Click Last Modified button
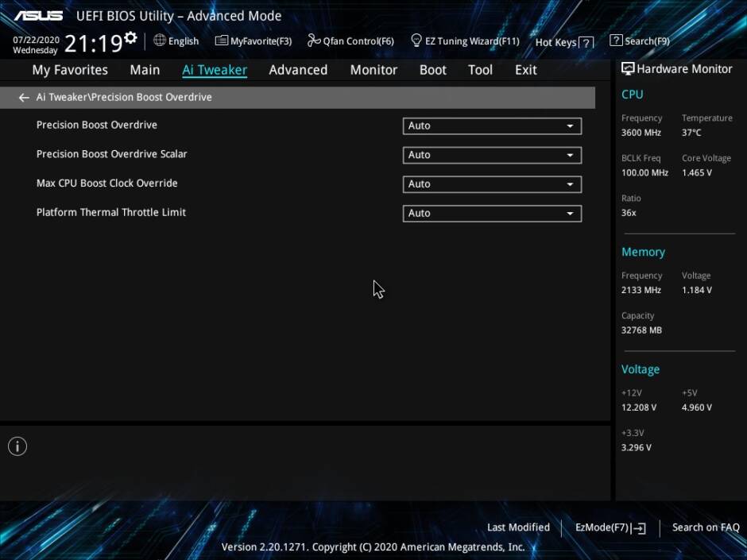The image size is (747, 560). 518,527
